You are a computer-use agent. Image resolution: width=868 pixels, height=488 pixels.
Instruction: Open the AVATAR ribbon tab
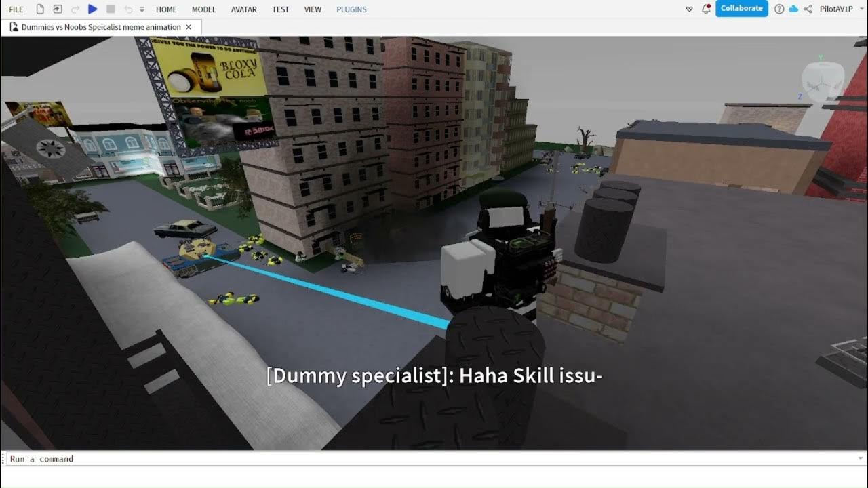(x=243, y=9)
